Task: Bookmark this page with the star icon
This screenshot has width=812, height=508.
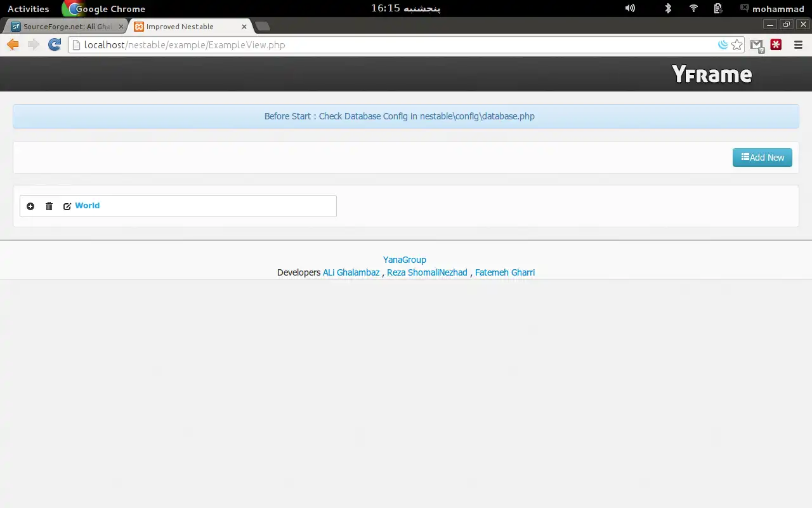Action: tap(737, 45)
